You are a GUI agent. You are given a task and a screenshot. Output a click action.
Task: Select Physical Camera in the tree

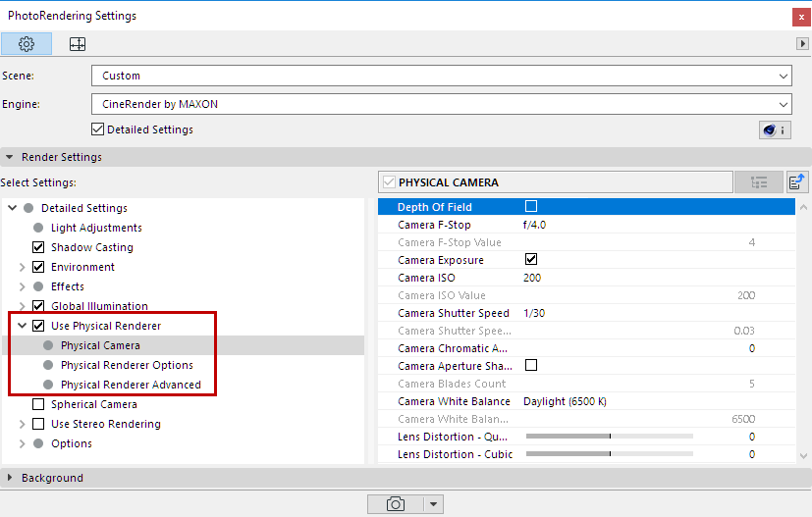[x=100, y=345]
